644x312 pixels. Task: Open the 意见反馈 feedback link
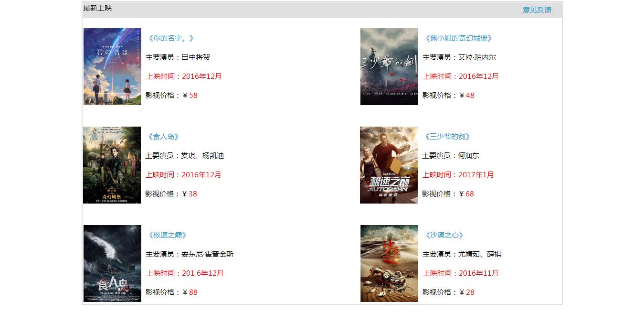point(537,10)
